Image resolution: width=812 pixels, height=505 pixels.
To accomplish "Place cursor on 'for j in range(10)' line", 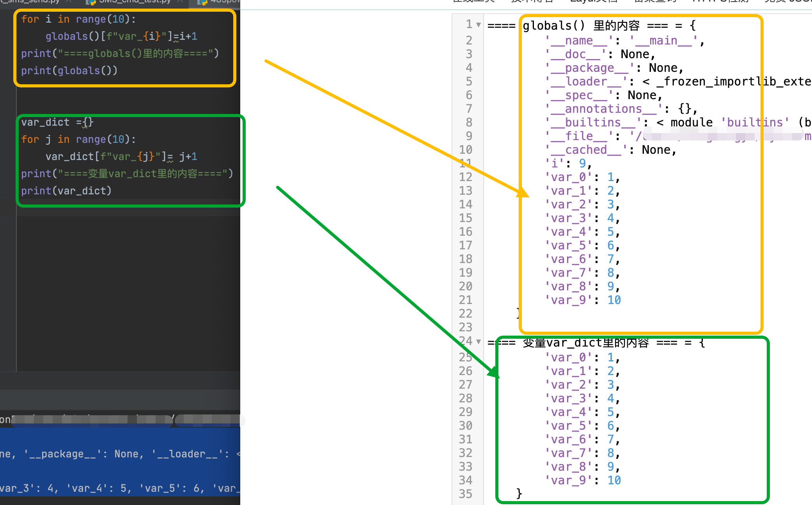I will 78,139.
